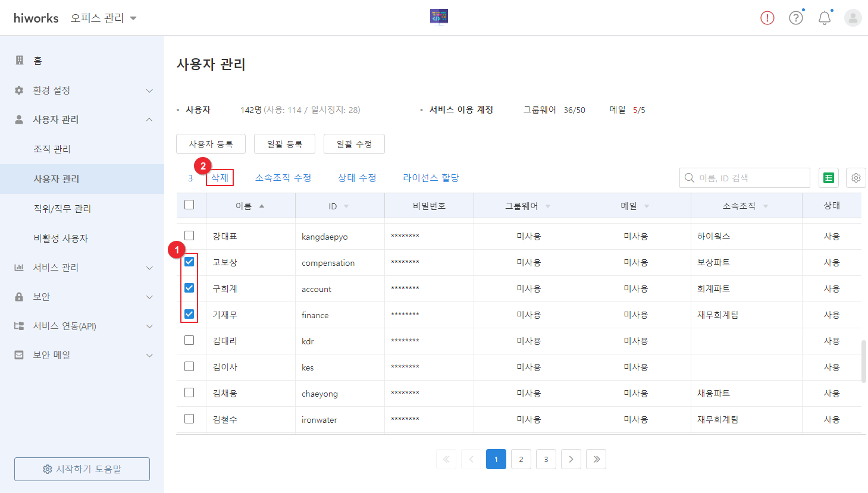
Task: Open the notifications bell
Action: (824, 18)
